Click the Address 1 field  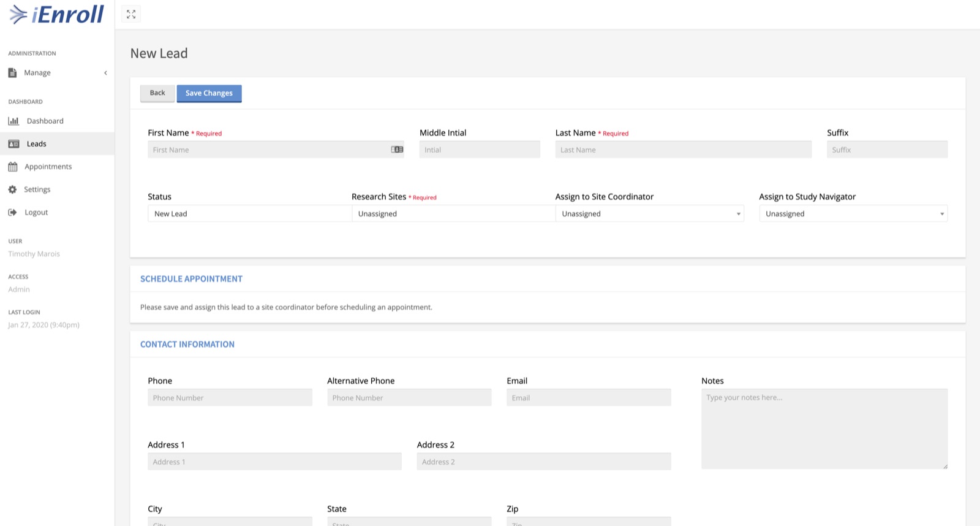(274, 462)
